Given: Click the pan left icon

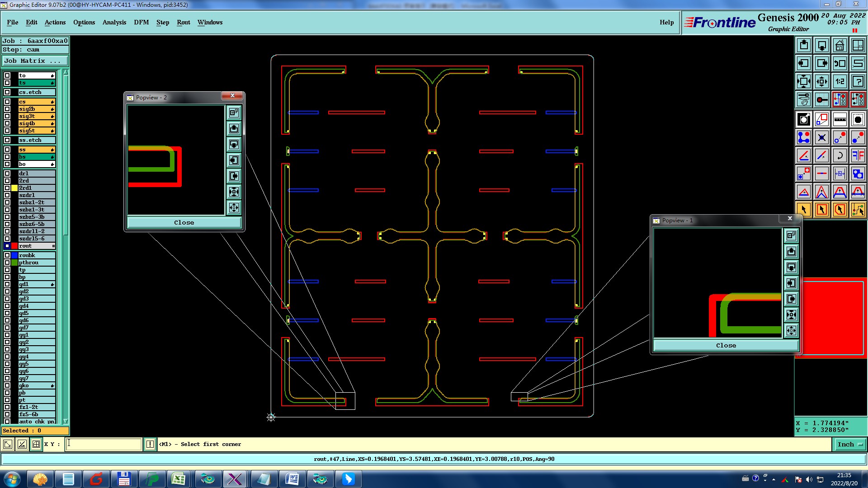Looking at the screenshot, I should point(804,63).
